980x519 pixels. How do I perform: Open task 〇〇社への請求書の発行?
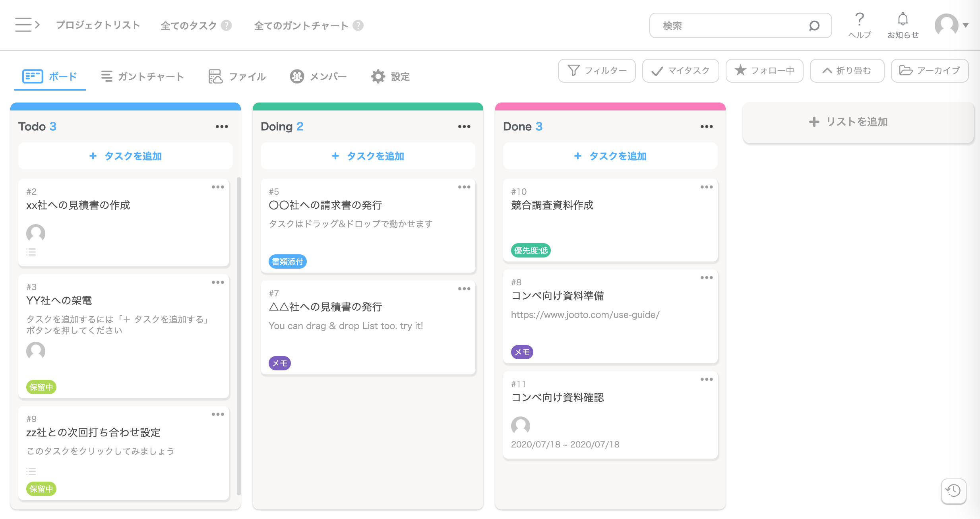[325, 205]
